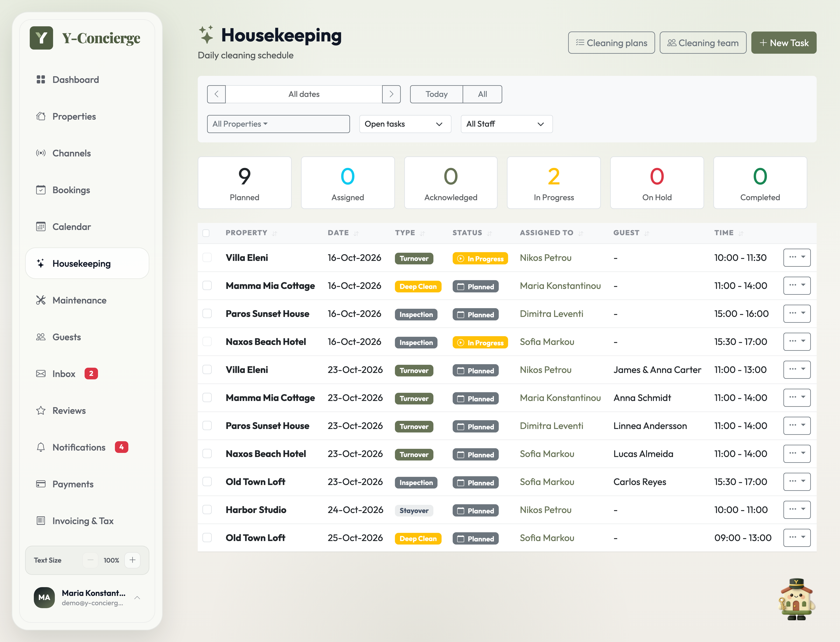Decrease text size with minus button
This screenshot has width=840, height=642.
point(91,560)
